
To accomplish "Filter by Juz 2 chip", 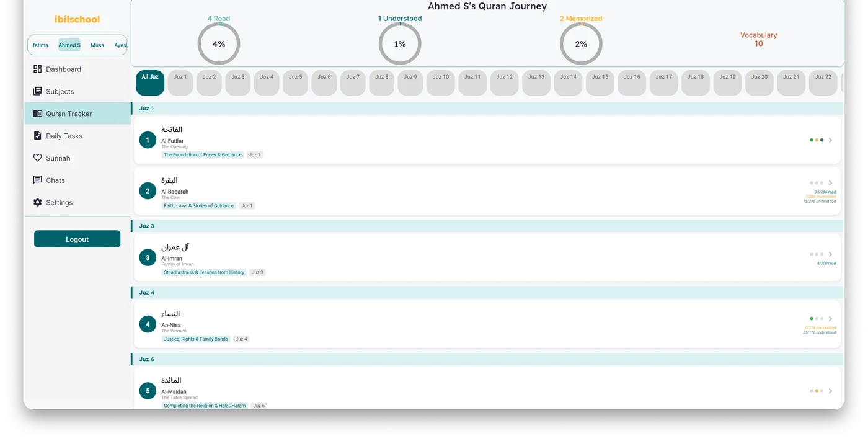I will coord(209,83).
